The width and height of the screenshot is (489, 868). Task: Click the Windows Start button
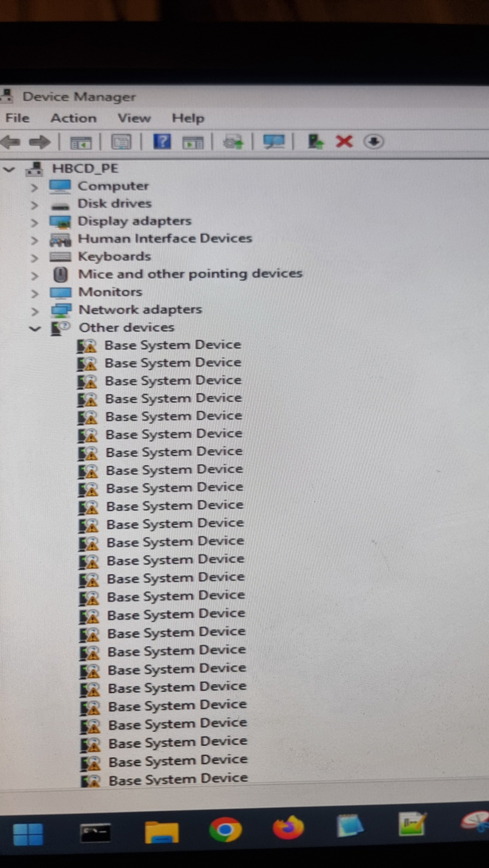28,834
